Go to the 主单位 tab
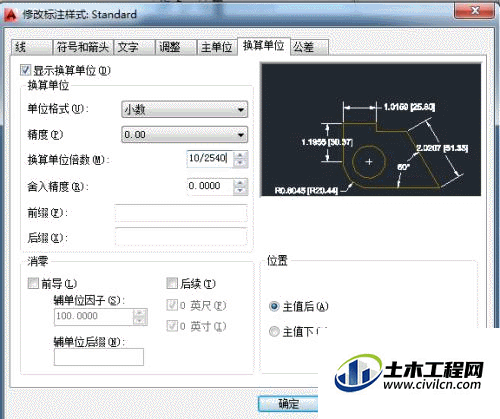The width and height of the screenshot is (500, 419). click(x=217, y=47)
